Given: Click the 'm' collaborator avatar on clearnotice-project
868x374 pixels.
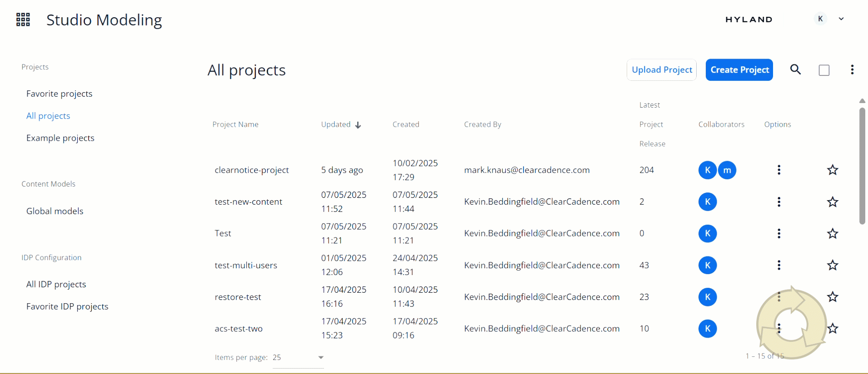Looking at the screenshot, I should [x=727, y=170].
